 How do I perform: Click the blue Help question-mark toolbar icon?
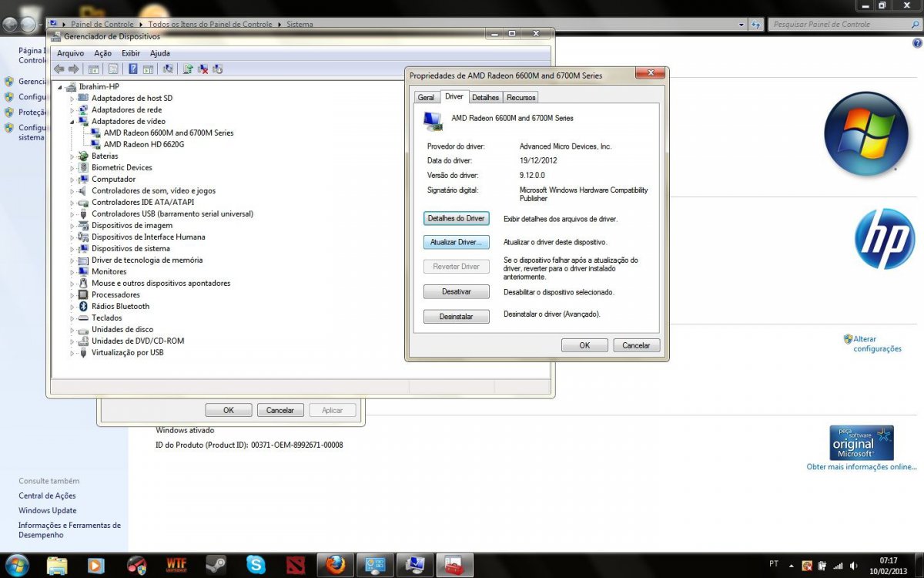pos(132,69)
